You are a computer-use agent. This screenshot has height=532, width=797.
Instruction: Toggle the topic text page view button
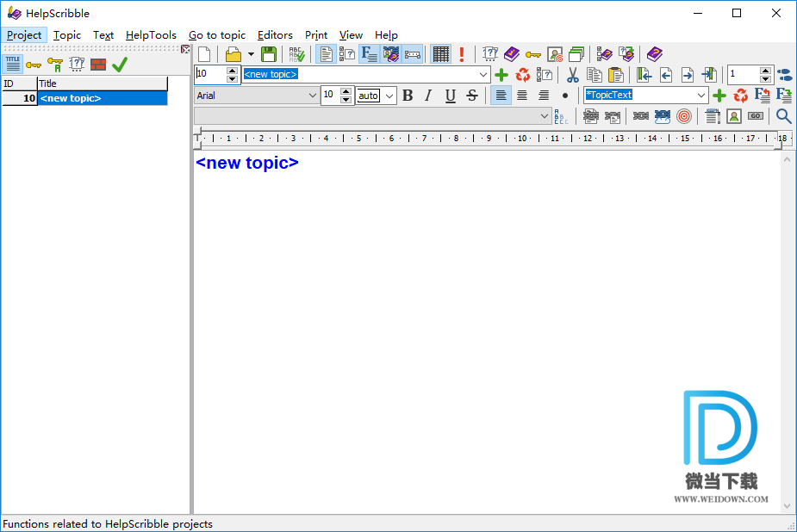coord(326,54)
